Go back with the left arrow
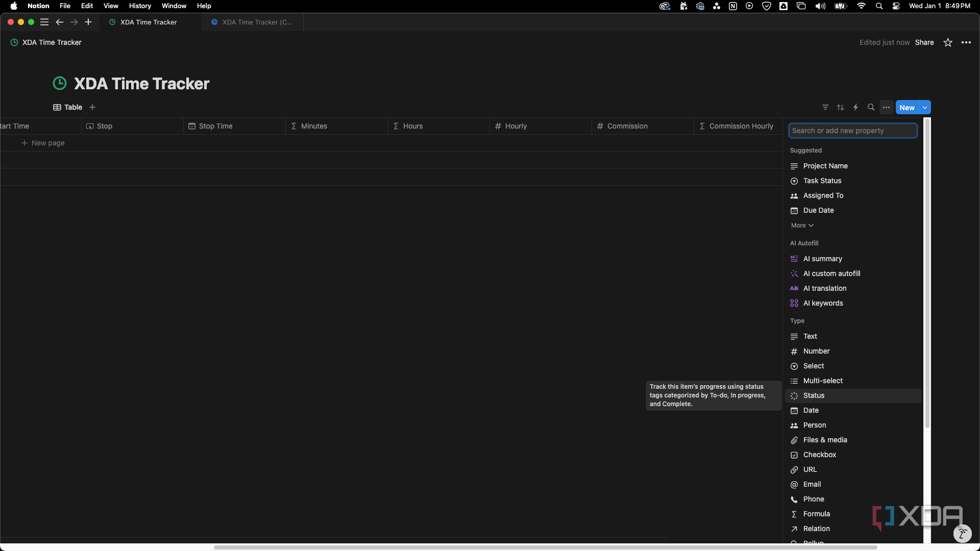The image size is (980, 551). coord(60,22)
